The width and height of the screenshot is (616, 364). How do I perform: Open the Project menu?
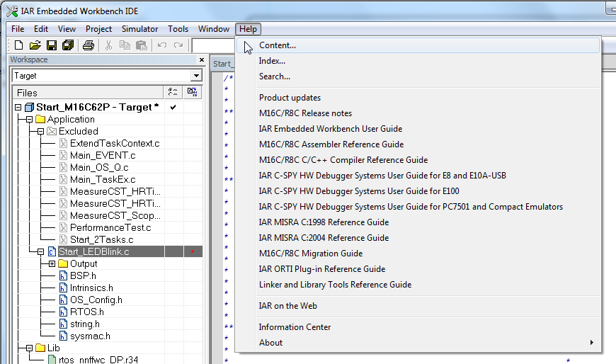(98, 29)
